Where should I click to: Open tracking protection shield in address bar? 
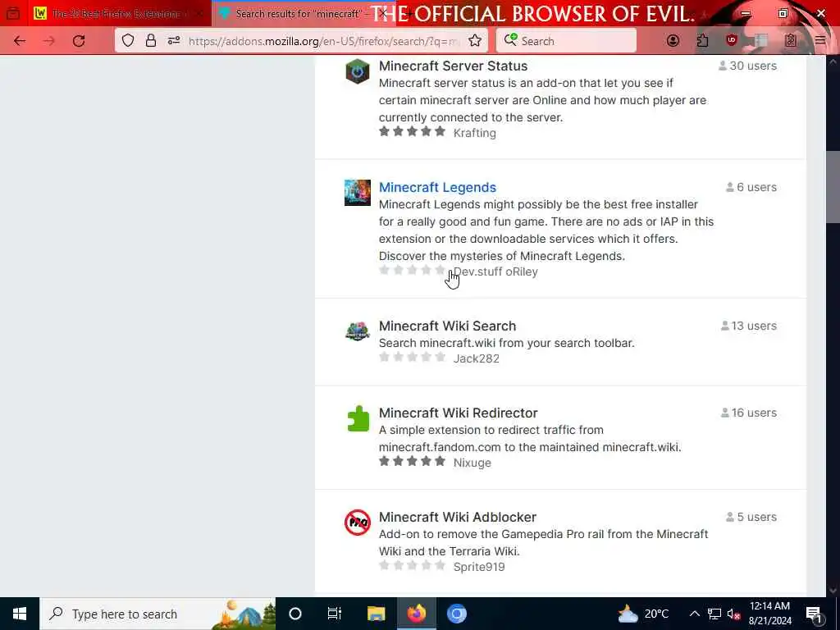pos(127,41)
